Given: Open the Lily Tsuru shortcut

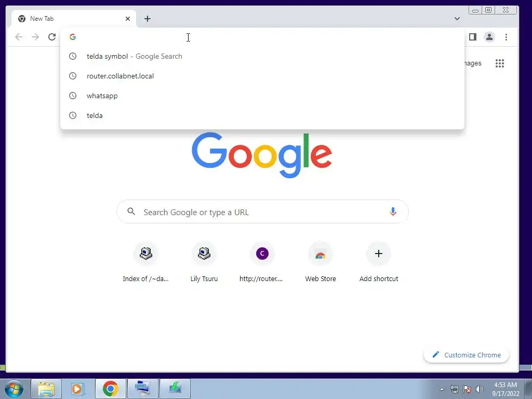Looking at the screenshot, I should (204, 262).
